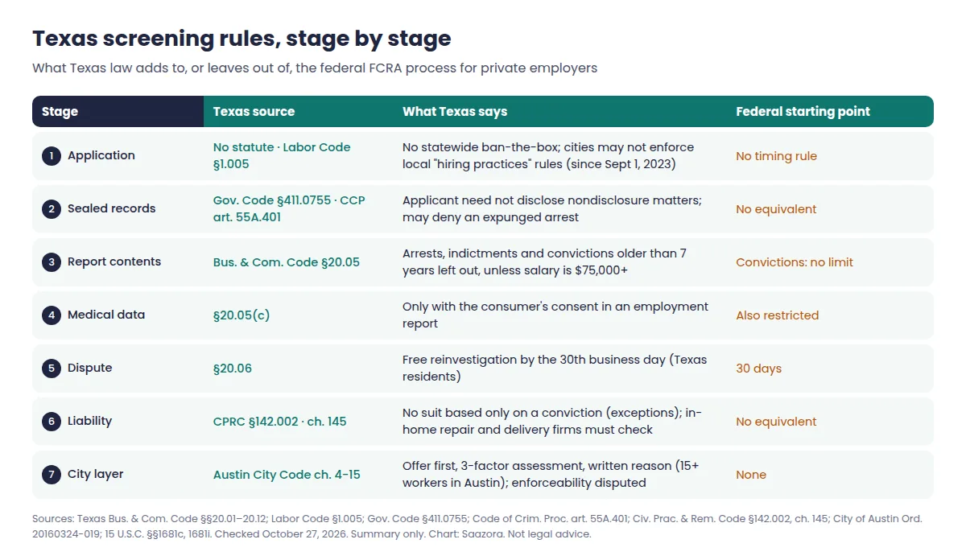Select the What Texas says column header

pos(559,112)
